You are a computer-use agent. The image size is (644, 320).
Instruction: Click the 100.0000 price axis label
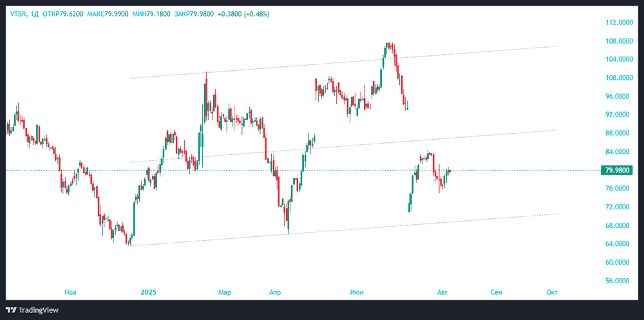point(617,78)
